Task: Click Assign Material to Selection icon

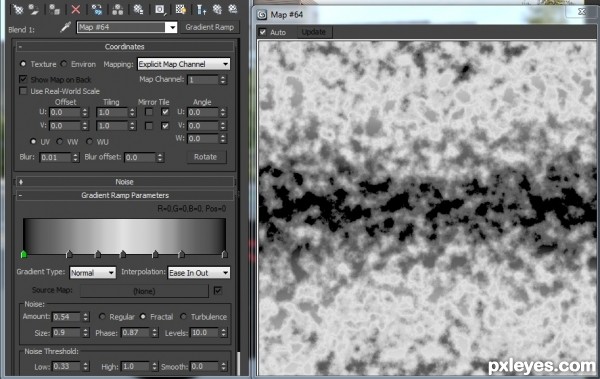Action: [55, 9]
